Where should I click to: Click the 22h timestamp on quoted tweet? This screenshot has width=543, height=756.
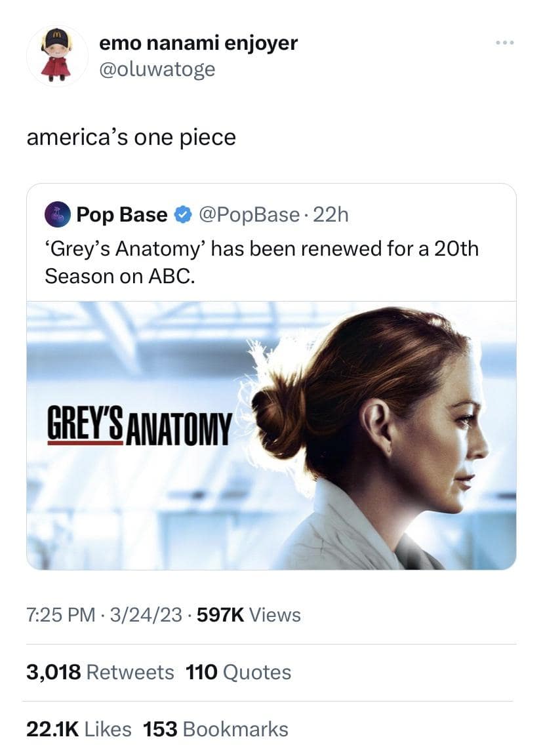point(331,214)
